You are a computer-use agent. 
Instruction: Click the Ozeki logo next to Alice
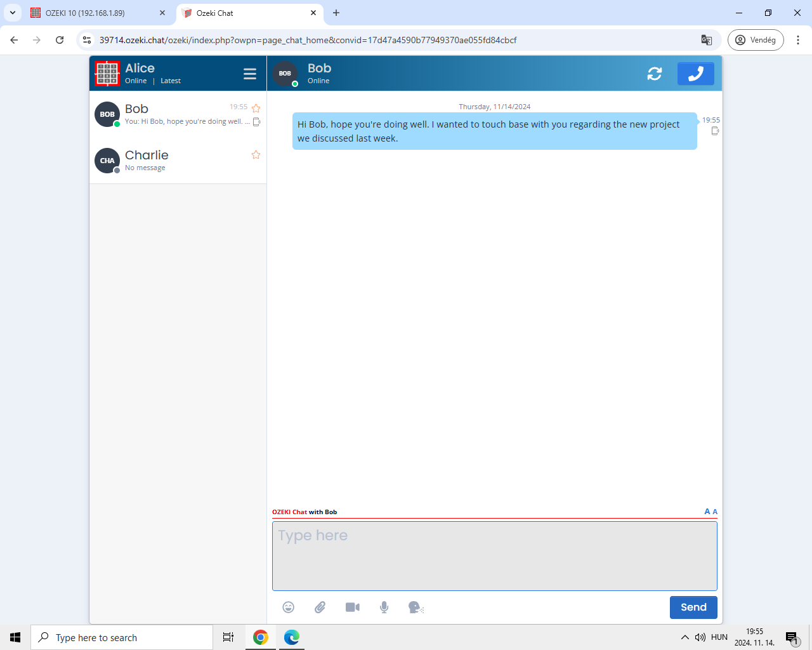click(x=107, y=74)
